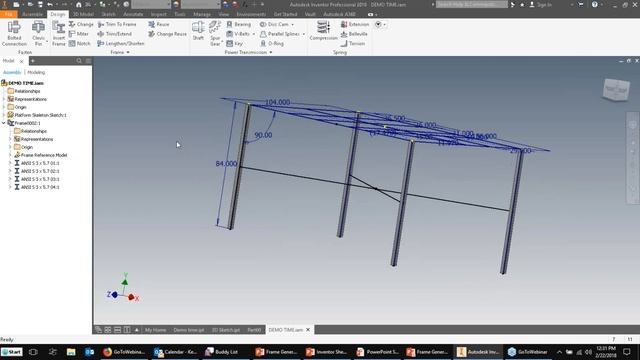The image size is (640, 360).
Task: Click the Insert Frame tool
Action: (59, 33)
